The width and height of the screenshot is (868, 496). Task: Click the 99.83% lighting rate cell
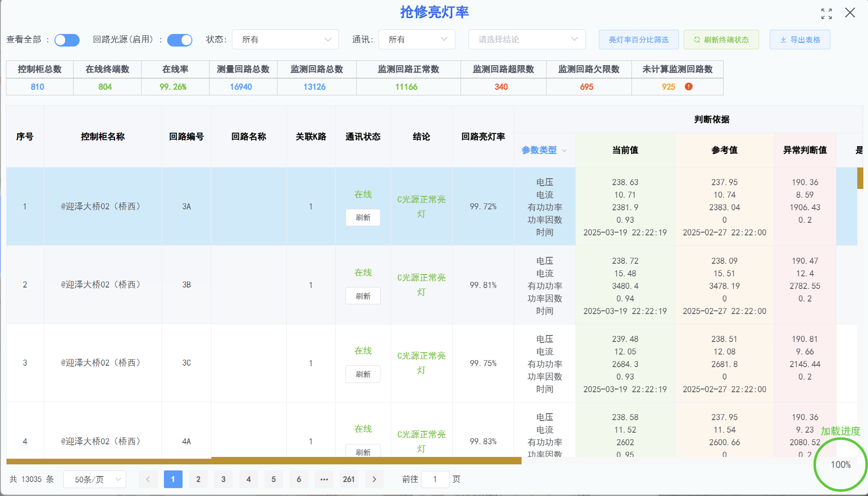[x=483, y=442]
